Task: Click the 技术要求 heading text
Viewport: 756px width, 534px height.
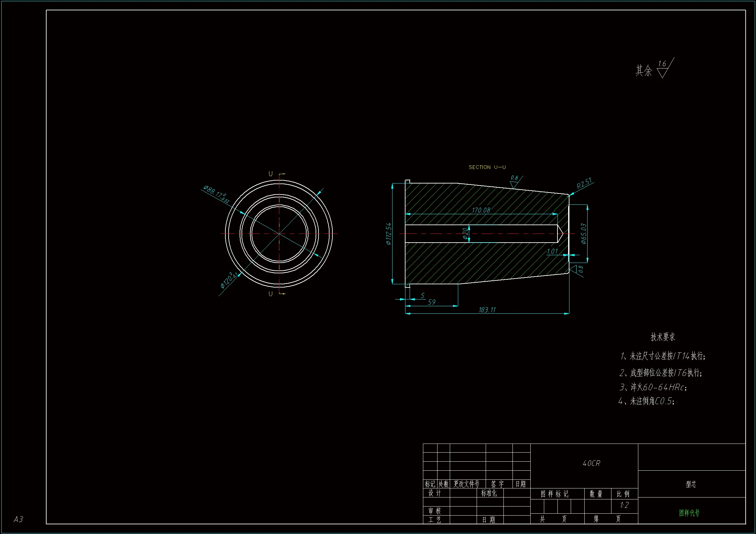Action: click(x=663, y=337)
